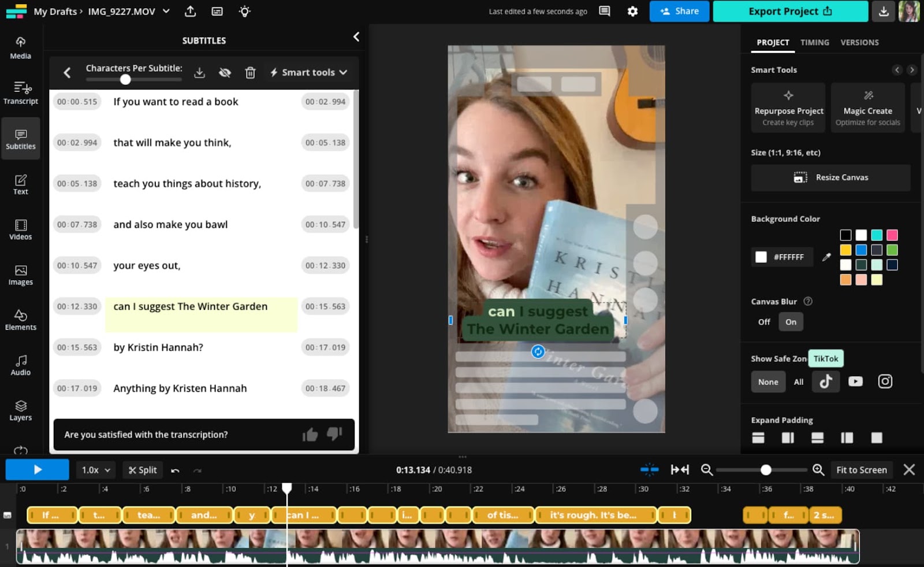Open the Images sidebar panel
This screenshot has height=567, width=924.
click(20, 275)
